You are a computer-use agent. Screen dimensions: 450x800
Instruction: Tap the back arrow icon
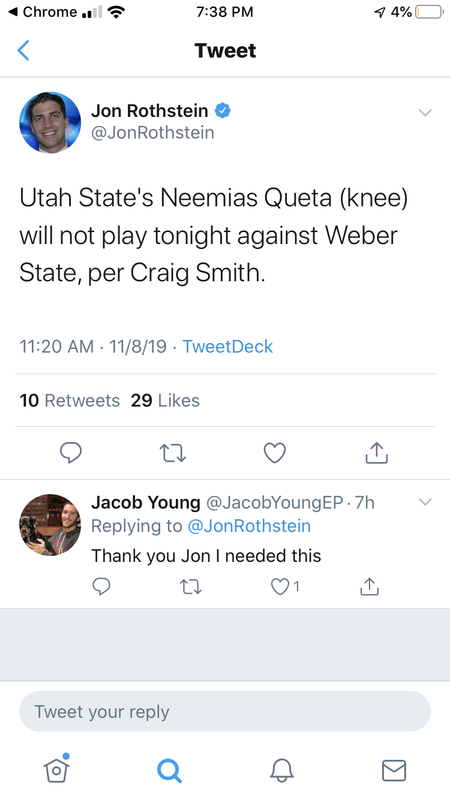(23, 51)
